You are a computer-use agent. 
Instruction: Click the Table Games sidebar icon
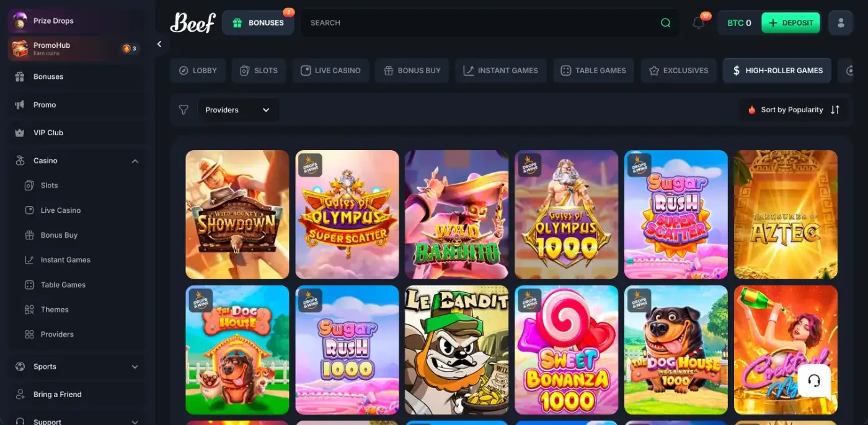pos(29,285)
